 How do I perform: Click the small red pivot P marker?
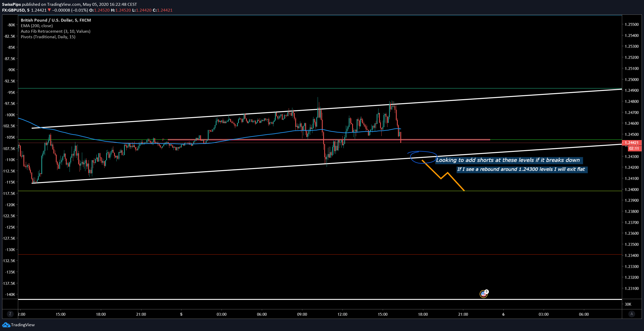[x=163, y=140]
